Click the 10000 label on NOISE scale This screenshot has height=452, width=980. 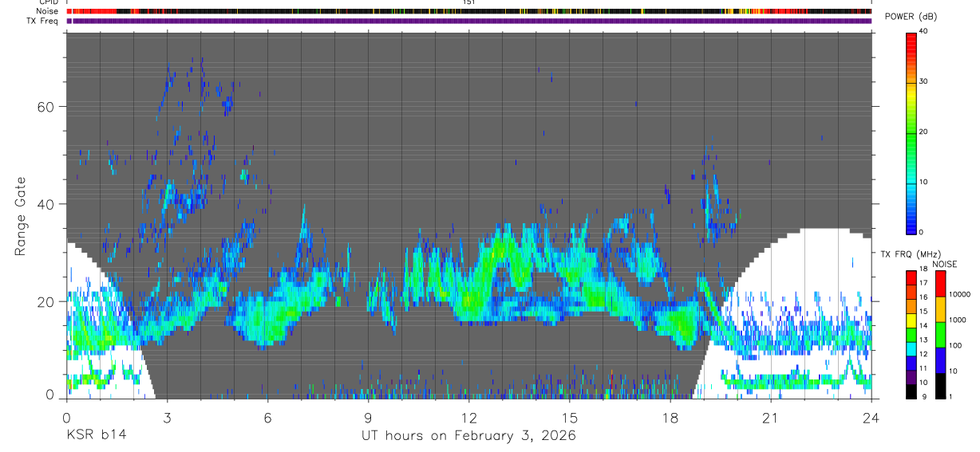[959, 294]
